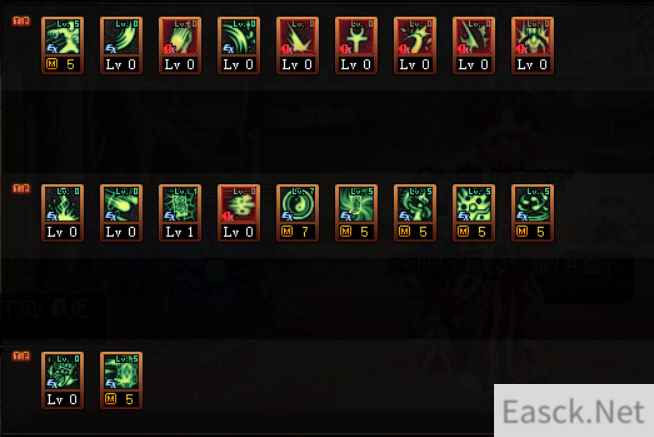Image resolution: width=654 pixels, height=437 pixels.
Task: Click the red ankh-shaped figure skill icon
Action: [x=357, y=45]
